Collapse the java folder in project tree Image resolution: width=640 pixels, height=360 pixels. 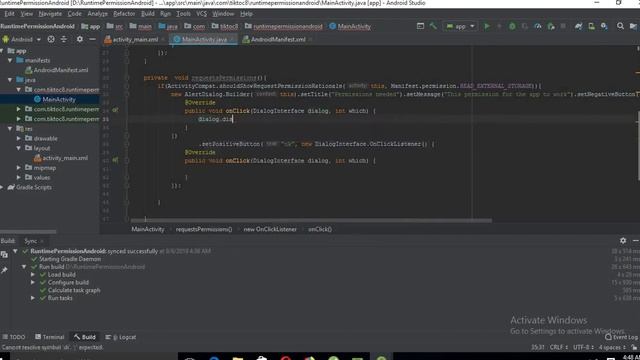coord(10,80)
